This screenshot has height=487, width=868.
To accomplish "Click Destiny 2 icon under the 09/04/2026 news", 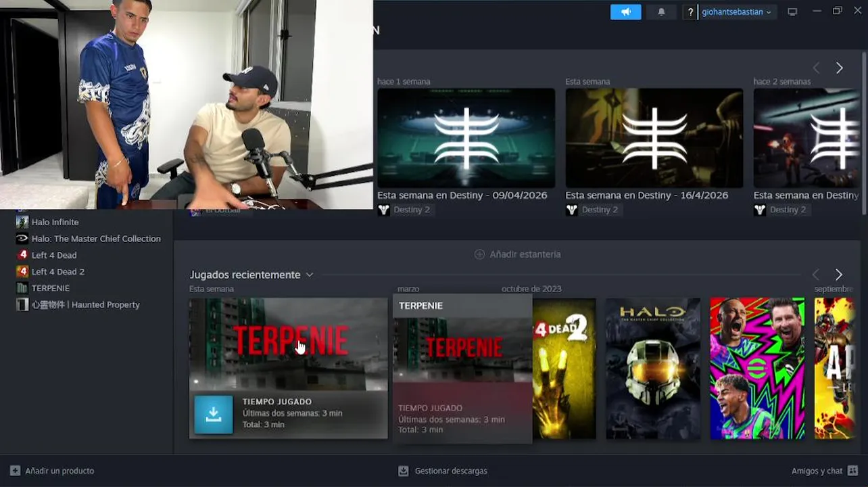I will pyautogui.click(x=383, y=210).
